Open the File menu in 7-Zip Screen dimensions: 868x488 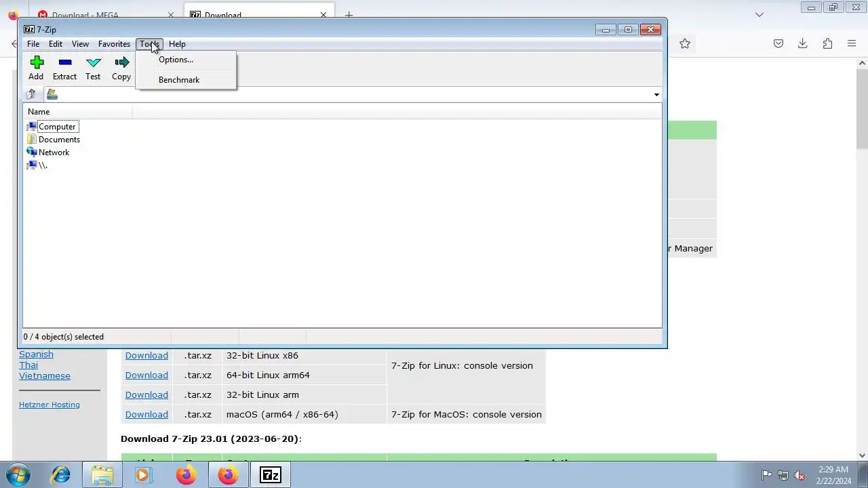pos(33,44)
